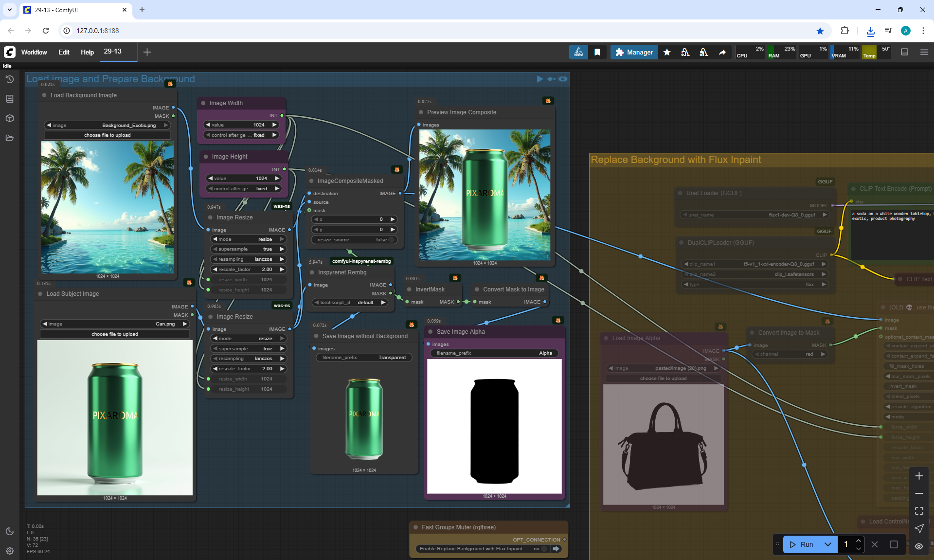This screenshot has width=934, height=560.
Task: Open the Workflow menu
Action: pyautogui.click(x=34, y=52)
